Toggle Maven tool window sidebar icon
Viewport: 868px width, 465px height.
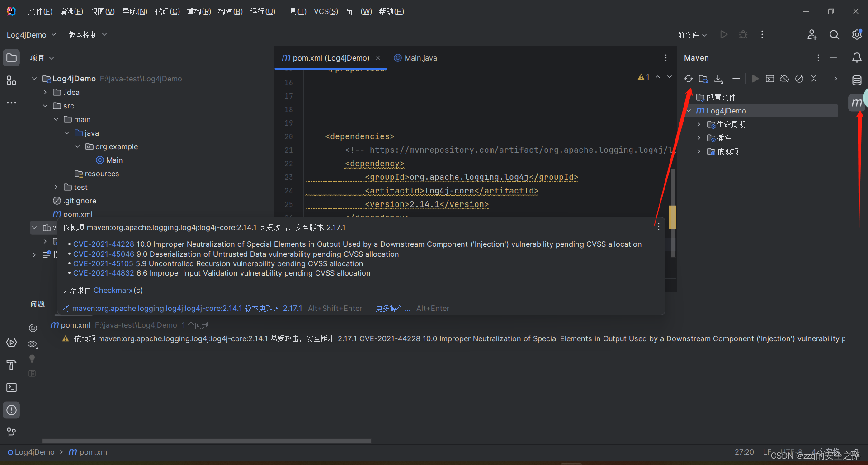pos(857,103)
